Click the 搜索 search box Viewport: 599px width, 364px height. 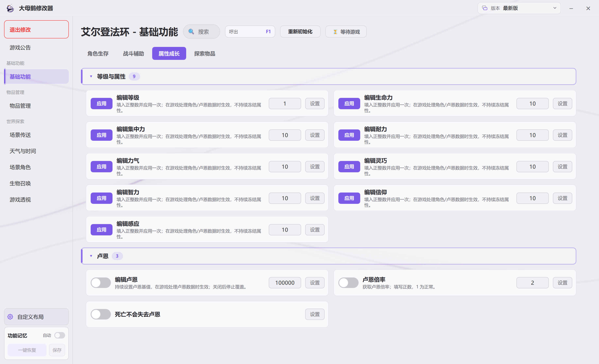202,32
